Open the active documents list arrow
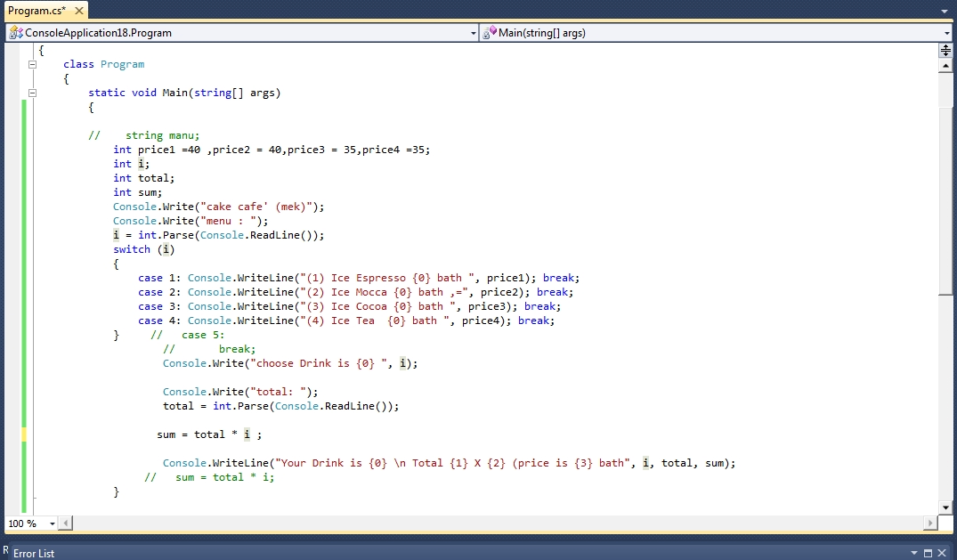This screenshot has height=560, width=957. (945, 11)
